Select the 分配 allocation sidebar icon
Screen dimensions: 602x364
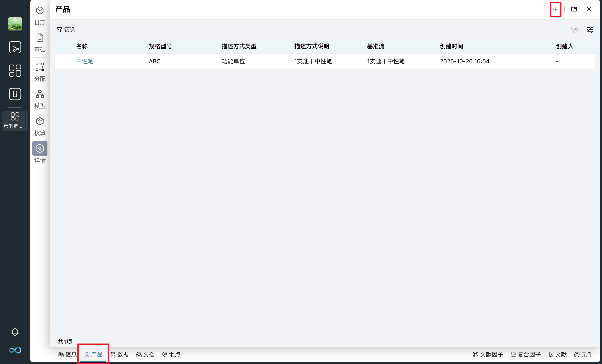40,72
